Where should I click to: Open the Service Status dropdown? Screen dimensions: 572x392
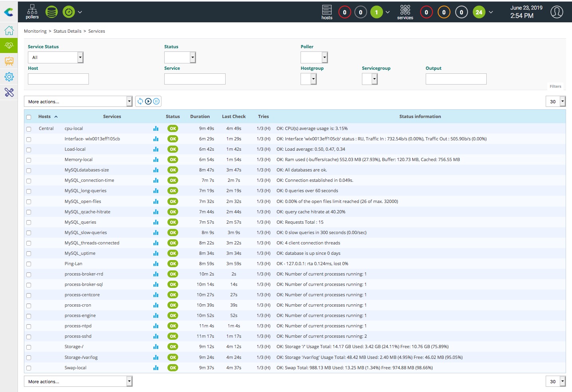click(56, 57)
